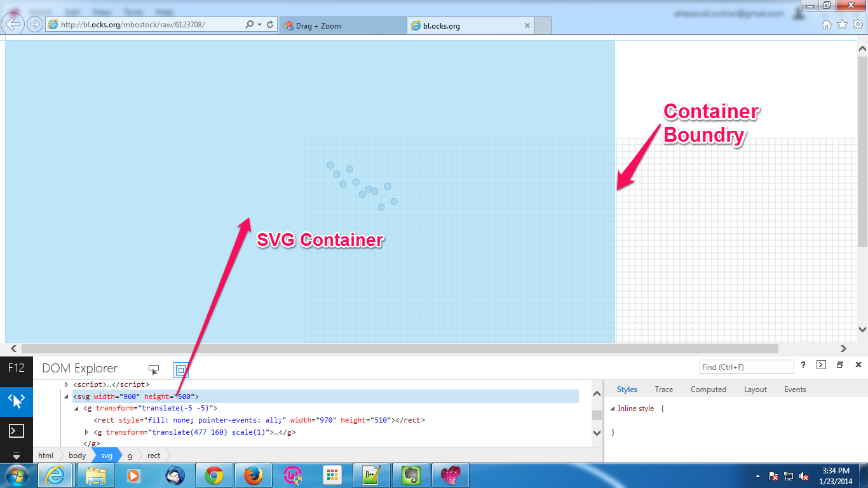The height and width of the screenshot is (488, 868).
Task: Click the rect breadcrumb
Action: coord(154,455)
